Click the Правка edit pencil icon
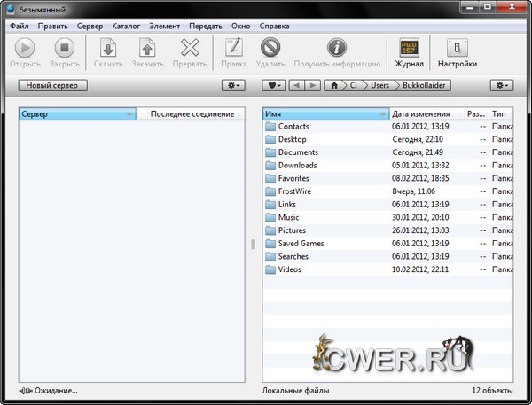 [233, 49]
